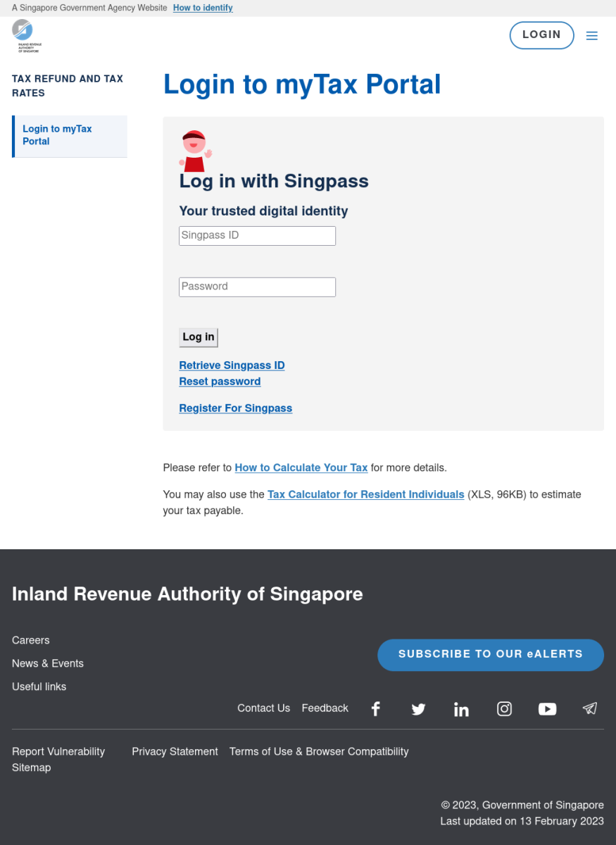The height and width of the screenshot is (845, 616).
Task: Focus the Password input field
Action: pos(257,287)
